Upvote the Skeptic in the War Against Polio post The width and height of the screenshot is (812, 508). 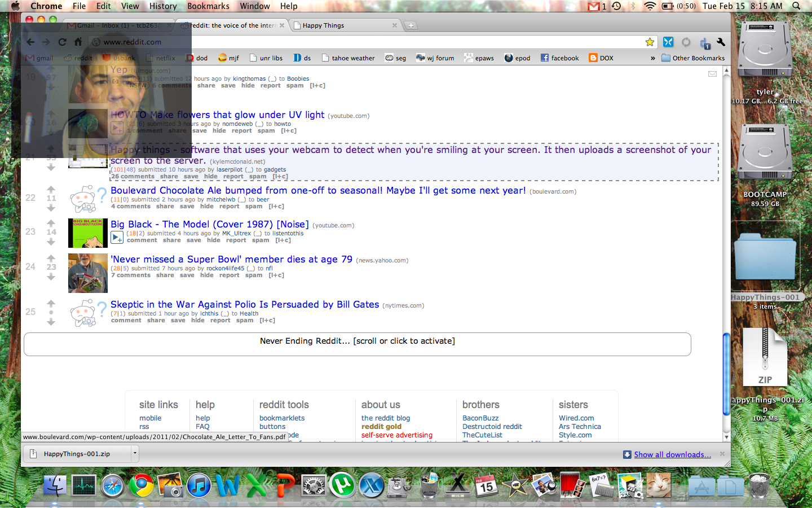[x=51, y=303]
